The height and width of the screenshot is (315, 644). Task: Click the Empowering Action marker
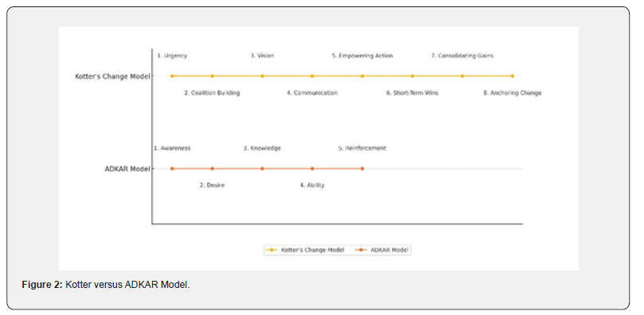pos(362,76)
